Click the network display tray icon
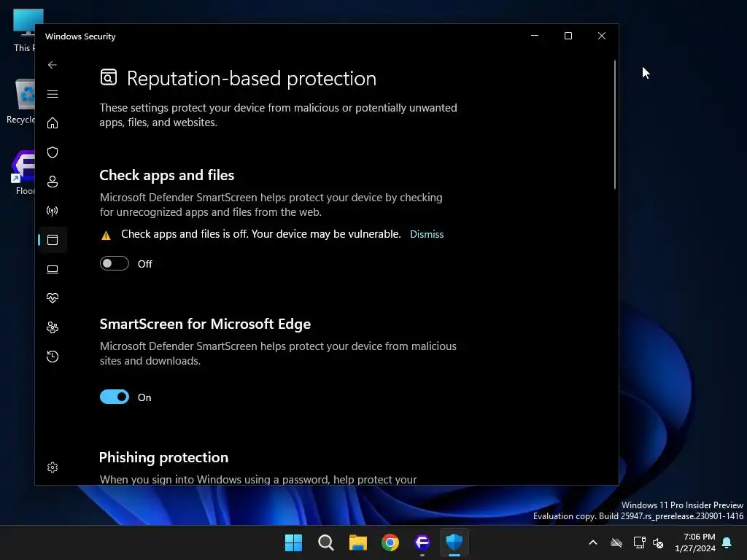747x560 pixels. (x=639, y=542)
